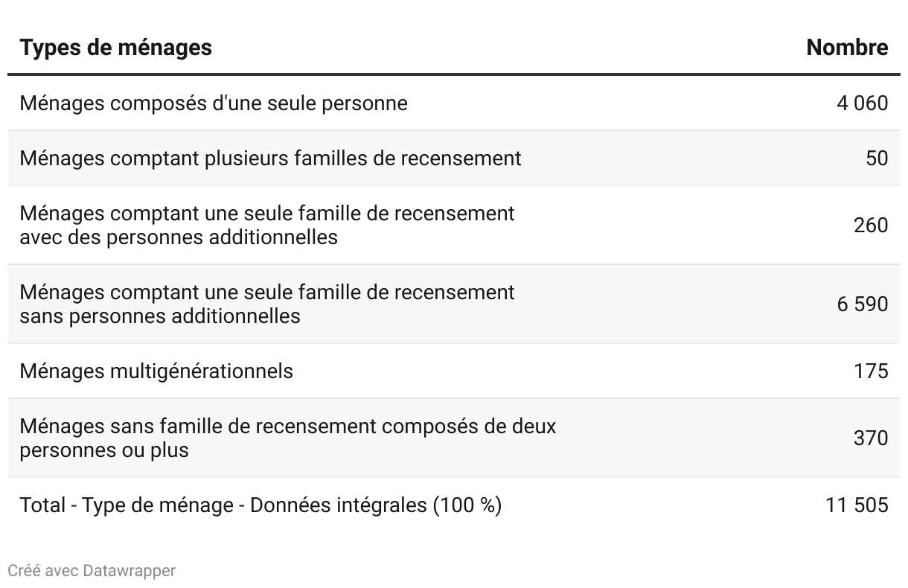This screenshot has width=908, height=588.
Task: Click the "(100 %)" text in the total row
Action: [x=467, y=505]
